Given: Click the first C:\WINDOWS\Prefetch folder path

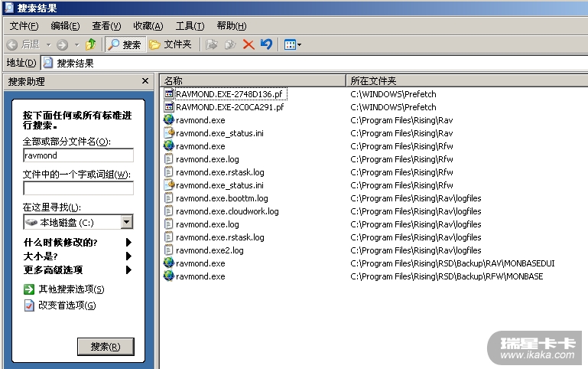Looking at the screenshot, I should coord(393,94).
